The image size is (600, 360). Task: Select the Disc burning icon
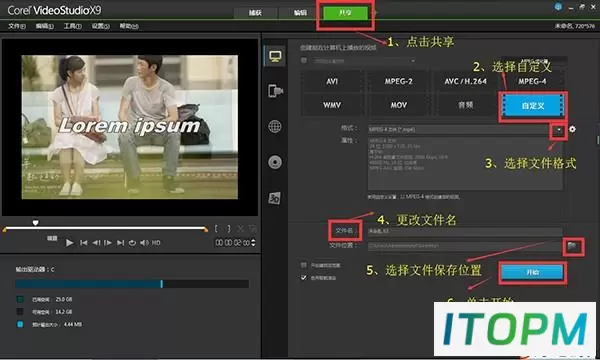click(x=275, y=162)
